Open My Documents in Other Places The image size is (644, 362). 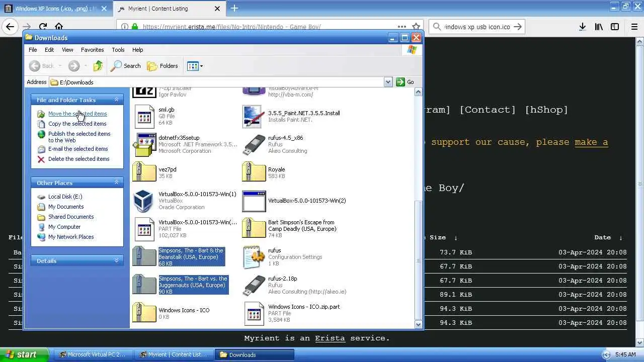coord(66,207)
